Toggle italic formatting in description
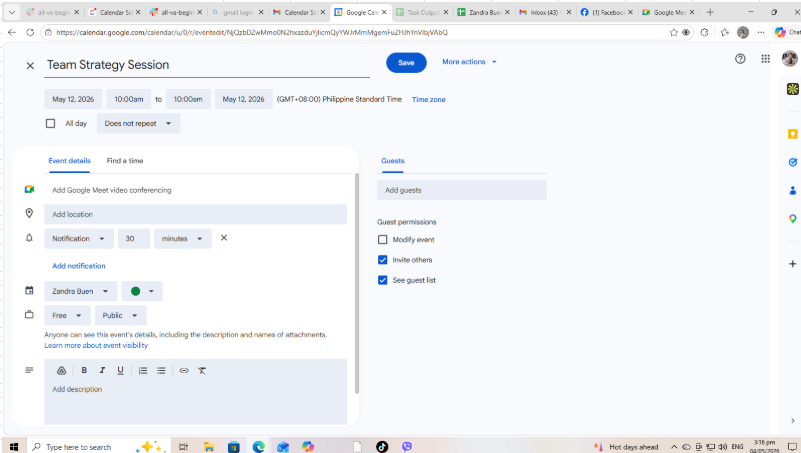 click(x=102, y=370)
